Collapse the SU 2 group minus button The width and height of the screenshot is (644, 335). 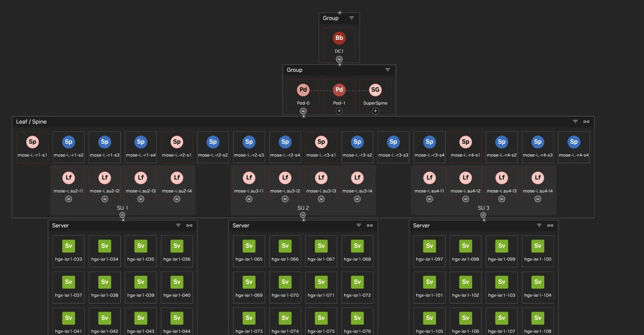(303, 215)
